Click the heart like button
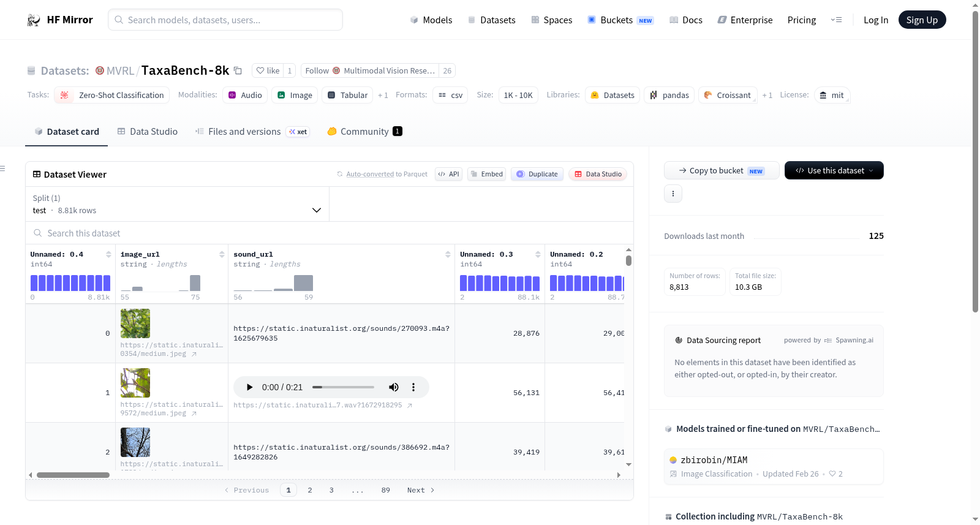The width and height of the screenshot is (980, 525). coord(267,71)
